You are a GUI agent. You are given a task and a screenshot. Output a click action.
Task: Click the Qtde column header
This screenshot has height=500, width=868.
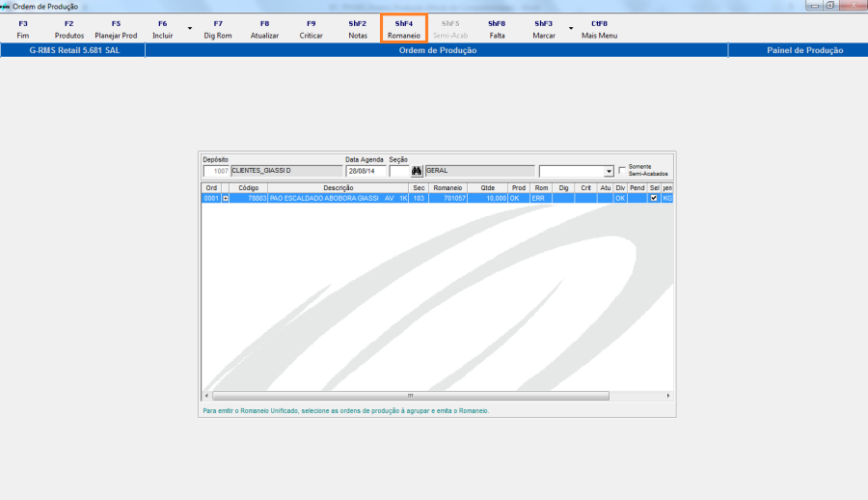(x=488, y=188)
